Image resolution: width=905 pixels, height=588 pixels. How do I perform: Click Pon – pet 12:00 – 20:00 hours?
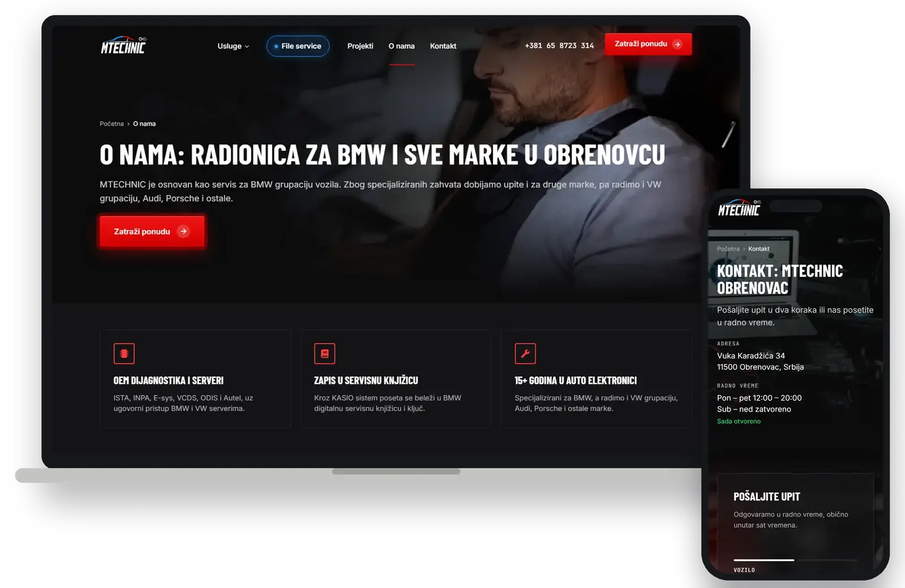pyautogui.click(x=759, y=398)
